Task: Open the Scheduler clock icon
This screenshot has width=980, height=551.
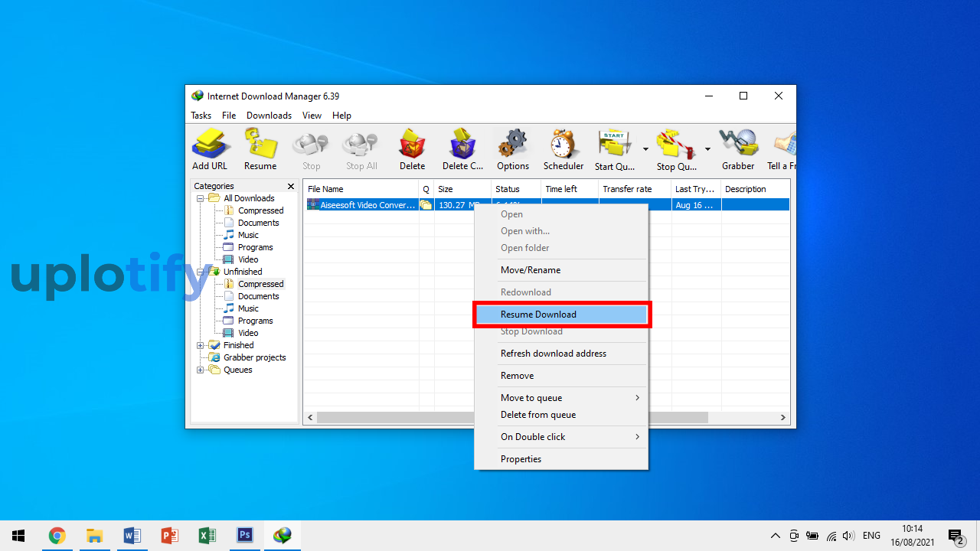Action: coord(563,149)
